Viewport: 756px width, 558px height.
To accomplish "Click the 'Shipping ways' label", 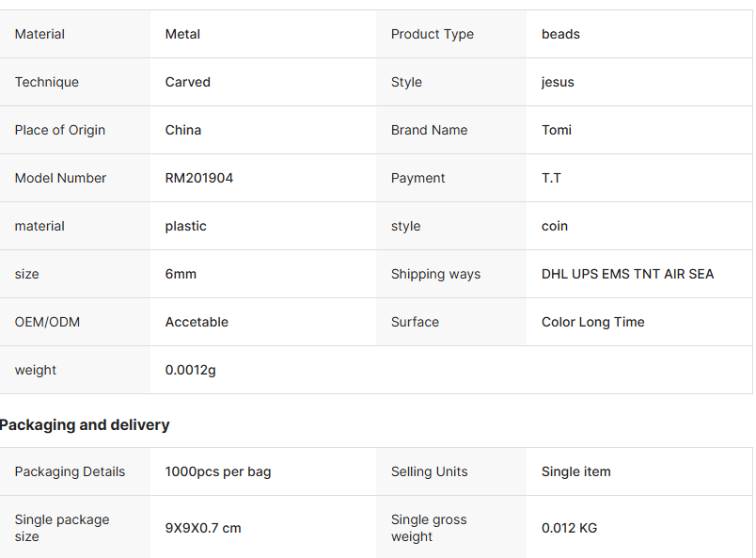I will (x=435, y=274).
